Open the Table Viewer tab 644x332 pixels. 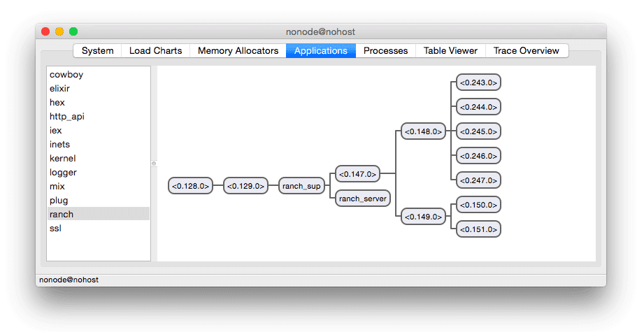click(450, 51)
